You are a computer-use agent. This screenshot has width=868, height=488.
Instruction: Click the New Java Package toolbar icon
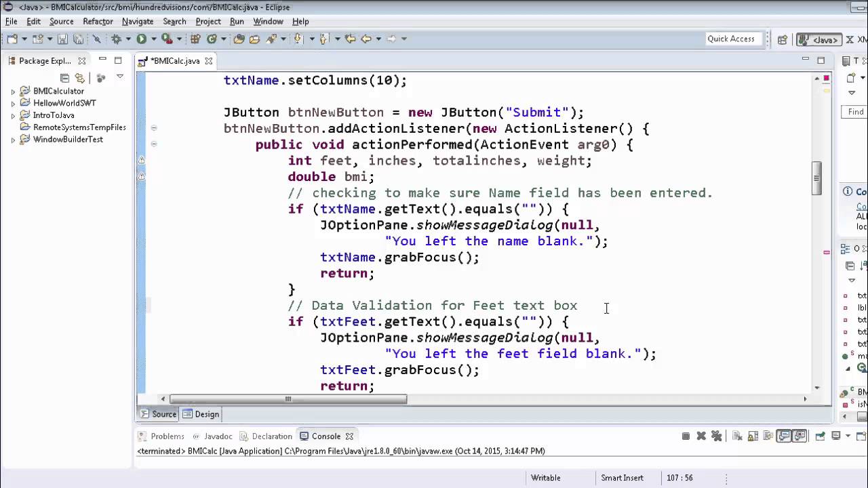click(x=195, y=39)
